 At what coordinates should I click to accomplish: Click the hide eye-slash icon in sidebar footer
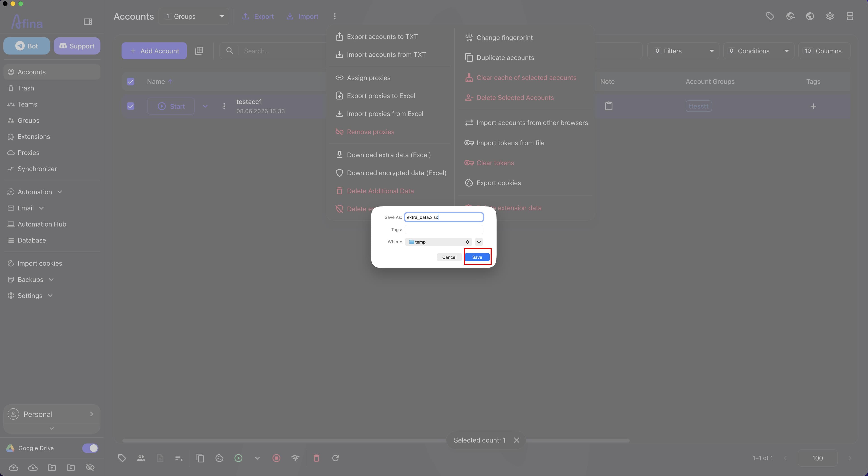click(x=90, y=467)
